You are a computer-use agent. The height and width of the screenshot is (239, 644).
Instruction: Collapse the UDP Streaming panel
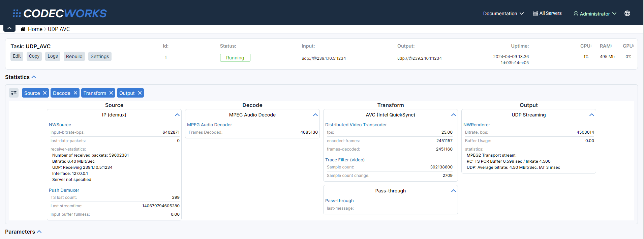point(592,115)
